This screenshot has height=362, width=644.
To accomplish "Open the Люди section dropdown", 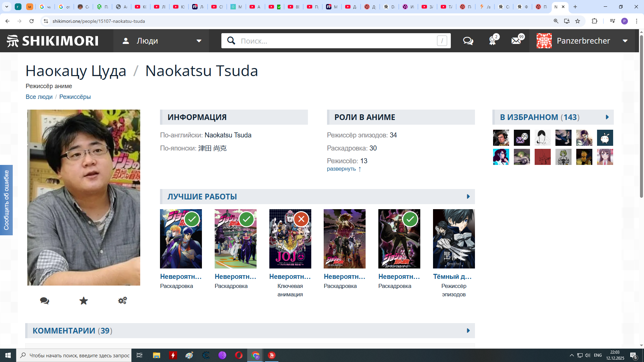I will [x=161, y=41].
